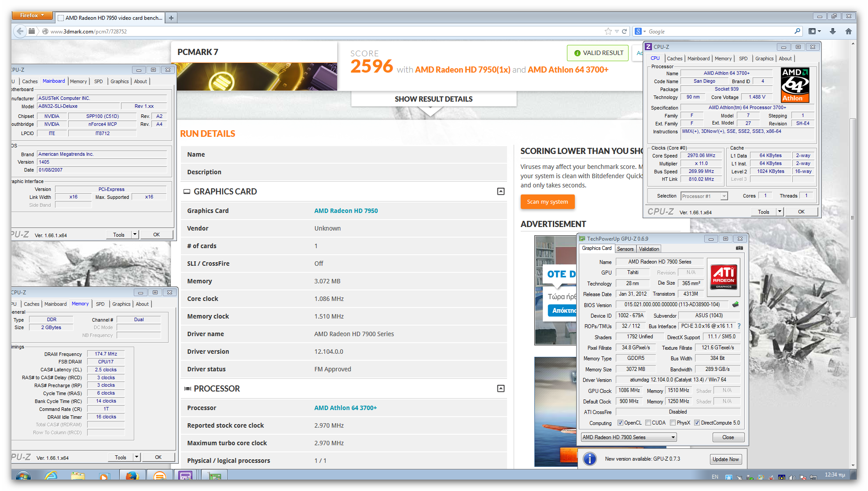Bookmark page with star icon in URL bar
This screenshot has width=868, height=491.
tap(608, 31)
